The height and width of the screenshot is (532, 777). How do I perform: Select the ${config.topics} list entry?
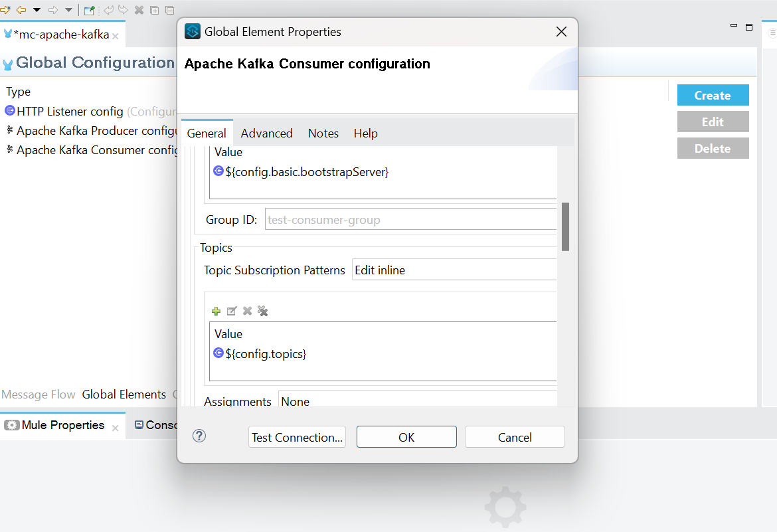(x=266, y=354)
